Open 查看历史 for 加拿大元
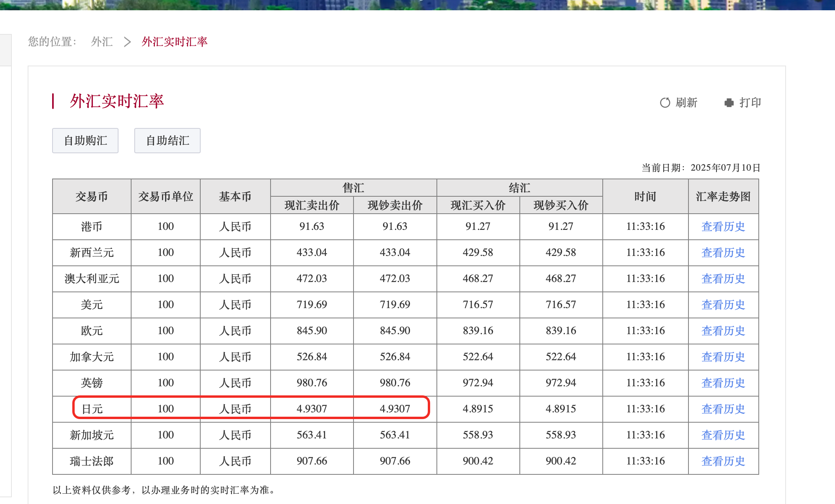This screenshot has height=504, width=835. tap(723, 357)
